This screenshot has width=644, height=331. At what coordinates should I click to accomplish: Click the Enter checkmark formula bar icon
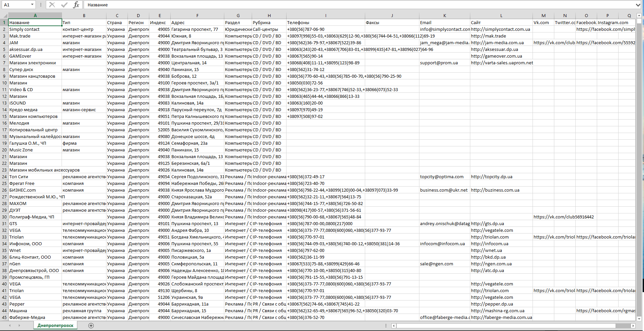point(64,5)
